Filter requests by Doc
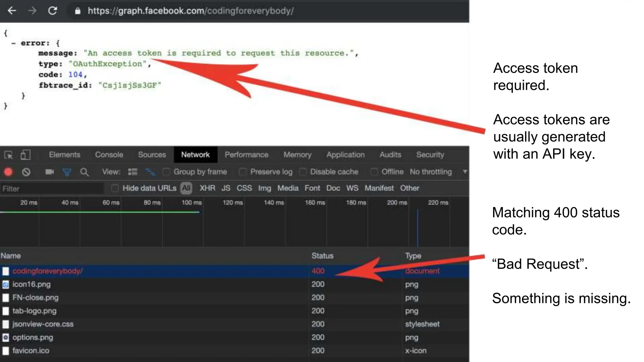This screenshot has height=362, width=644. pos(333,188)
